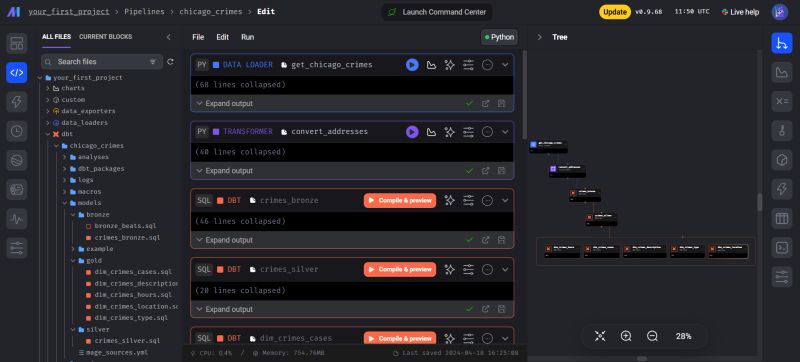Screen dimensions: 800x362
Task: Click the Update button
Action: tap(615, 12)
